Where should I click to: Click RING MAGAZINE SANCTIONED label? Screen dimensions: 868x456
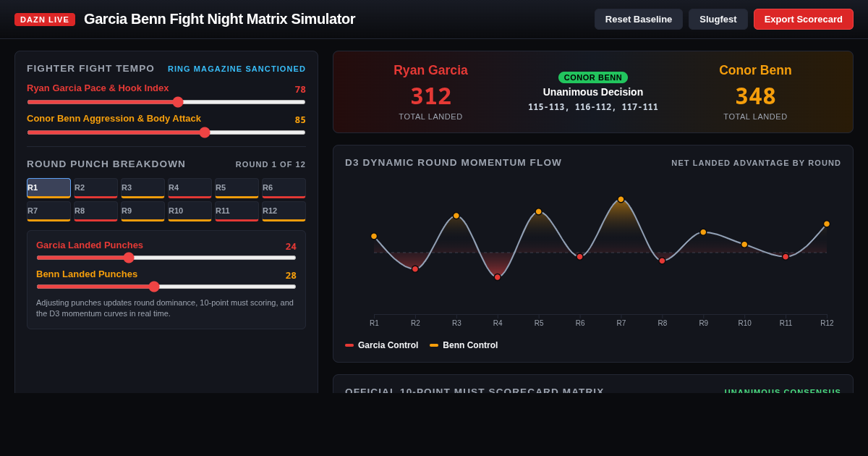pyautogui.click(x=237, y=69)
